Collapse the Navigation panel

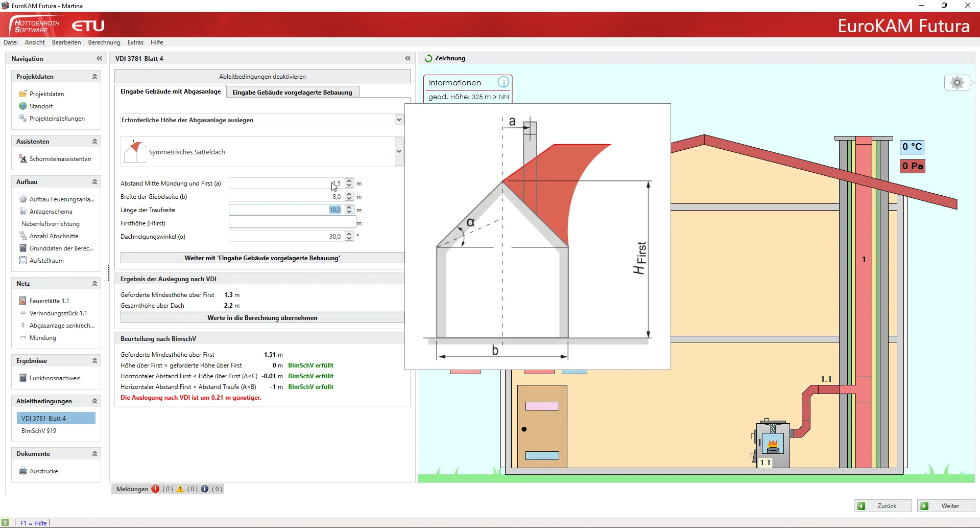tap(99, 59)
